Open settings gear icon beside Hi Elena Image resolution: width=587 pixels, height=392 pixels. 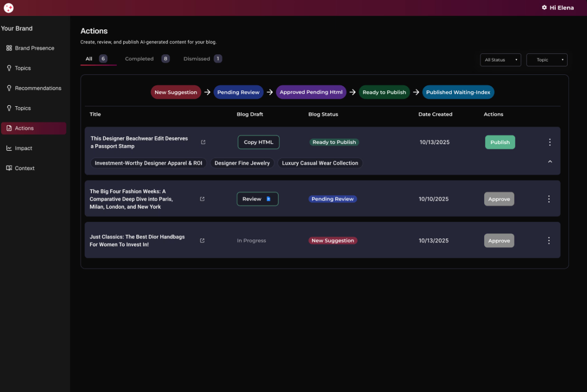[x=544, y=7]
